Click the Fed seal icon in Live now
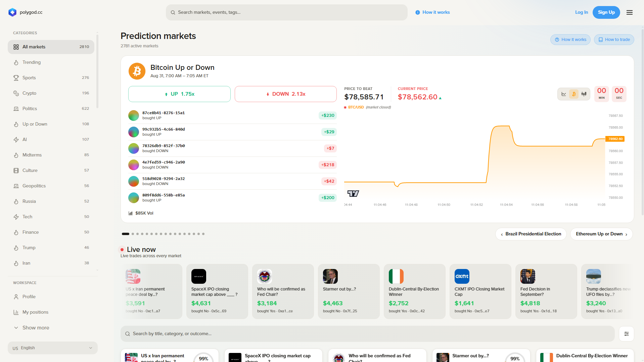644x362 pixels. (x=265, y=276)
